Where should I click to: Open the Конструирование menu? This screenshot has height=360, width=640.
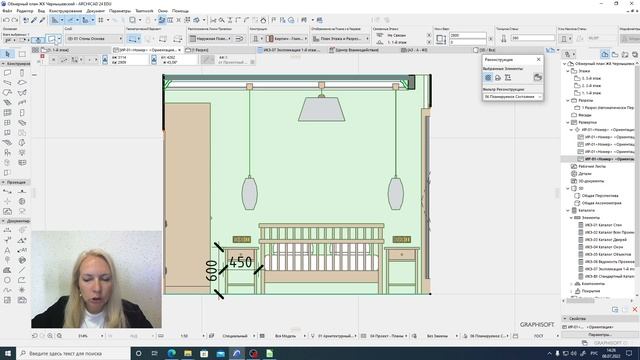[65, 11]
